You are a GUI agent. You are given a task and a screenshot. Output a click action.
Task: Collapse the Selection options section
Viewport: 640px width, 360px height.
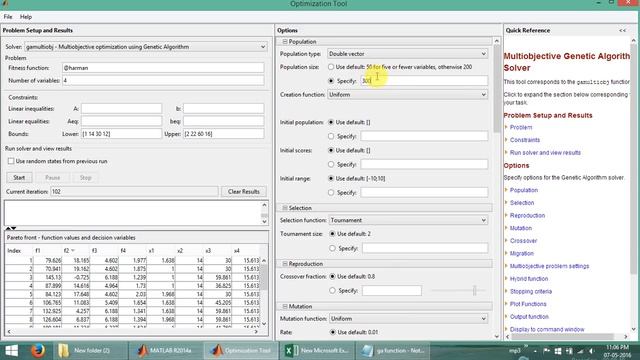point(285,208)
